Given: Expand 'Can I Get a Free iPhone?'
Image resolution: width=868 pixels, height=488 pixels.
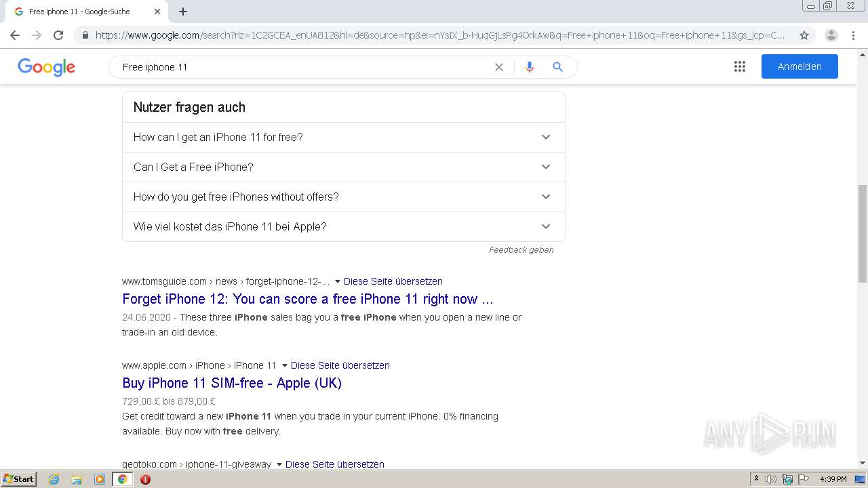Looking at the screenshot, I should coord(343,167).
